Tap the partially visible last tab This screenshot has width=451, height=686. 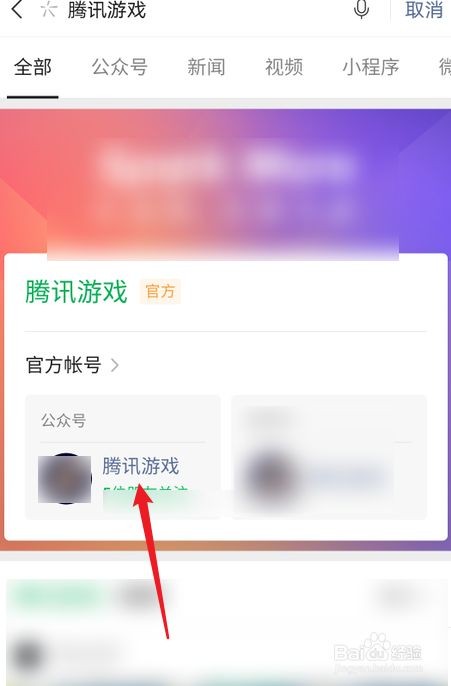(x=444, y=67)
